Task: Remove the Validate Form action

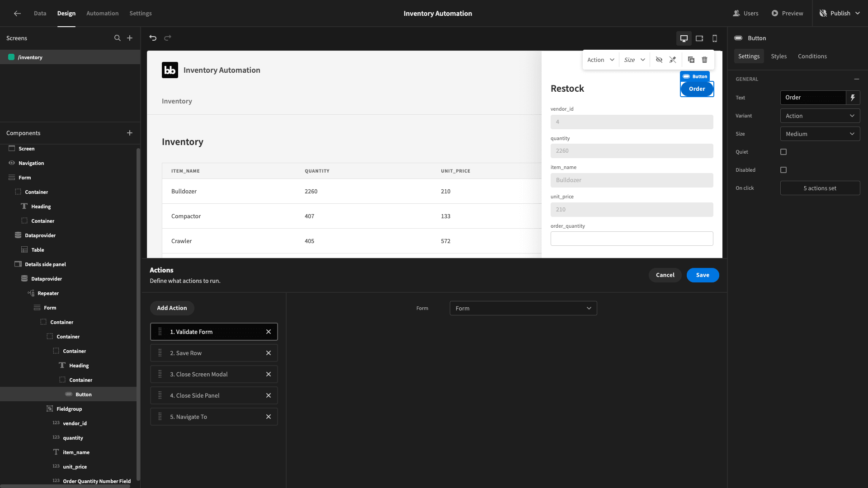Action: (x=269, y=332)
